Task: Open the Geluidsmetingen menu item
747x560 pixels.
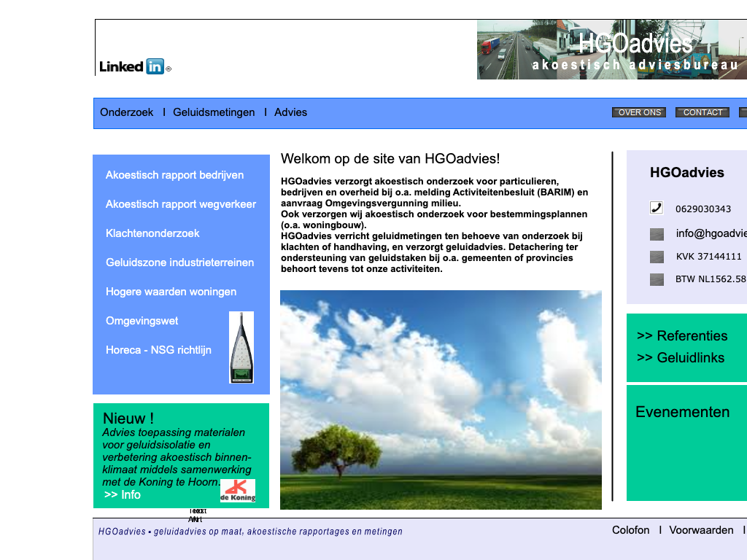Action: coord(214,112)
